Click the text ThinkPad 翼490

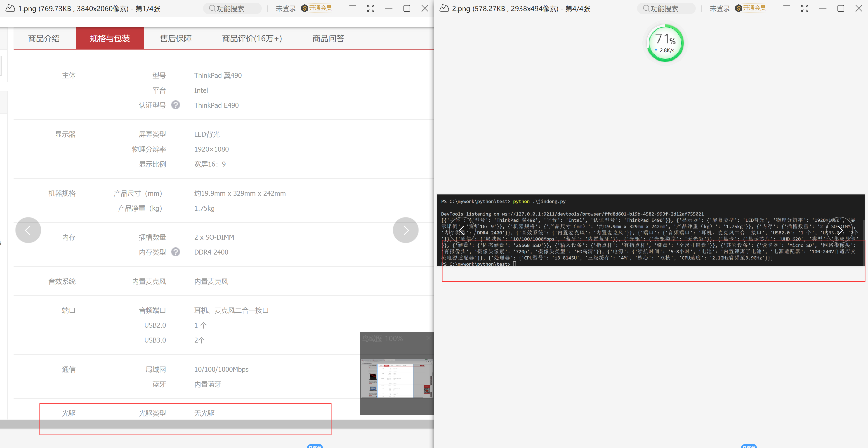pyautogui.click(x=218, y=75)
